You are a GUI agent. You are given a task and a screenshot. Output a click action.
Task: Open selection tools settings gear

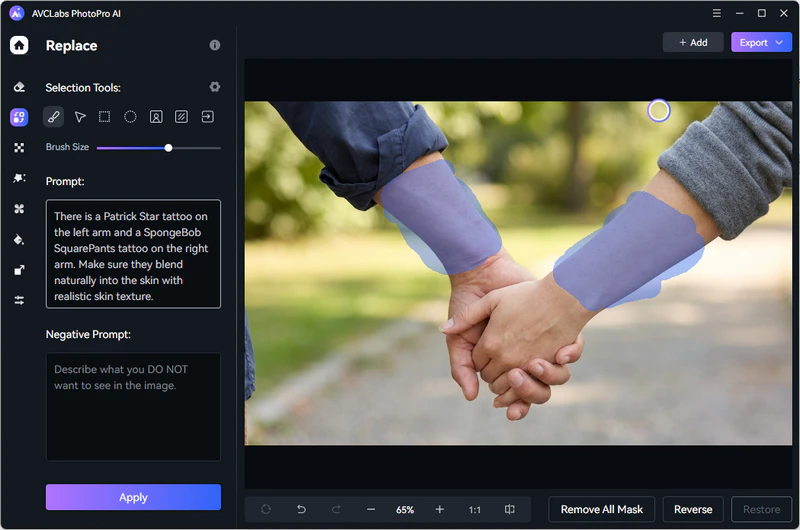[214, 87]
